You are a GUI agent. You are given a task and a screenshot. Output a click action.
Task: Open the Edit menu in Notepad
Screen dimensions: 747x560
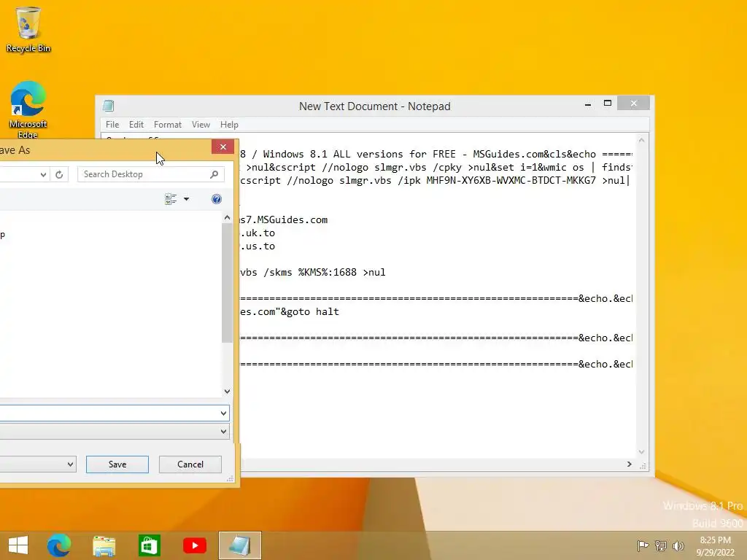coord(136,124)
